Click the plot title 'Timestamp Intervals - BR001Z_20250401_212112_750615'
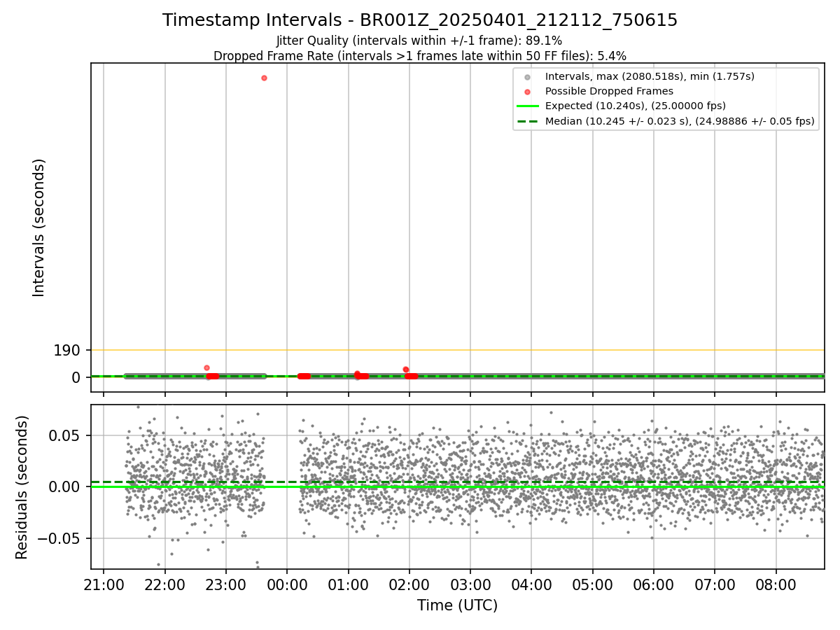This screenshot has width=840, height=630. click(420, 20)
